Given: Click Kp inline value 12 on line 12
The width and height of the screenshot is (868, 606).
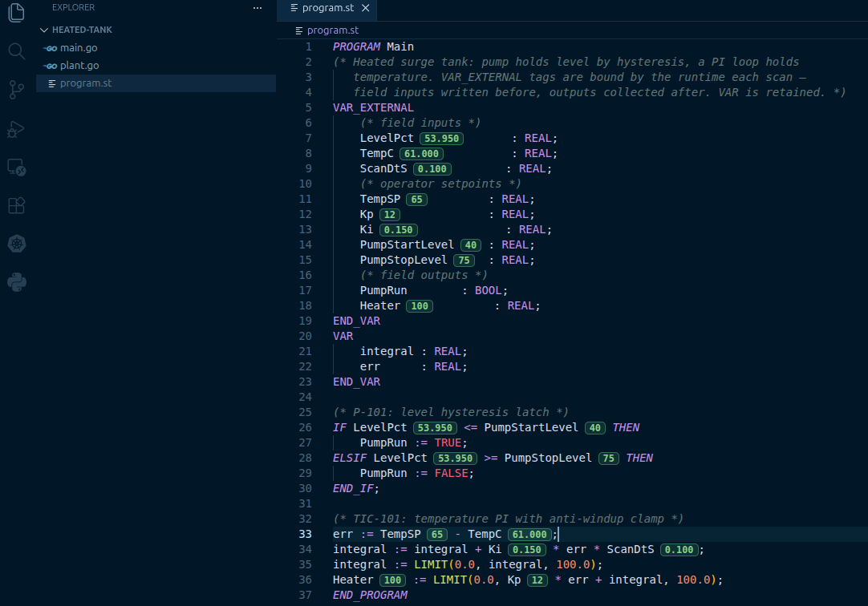Looking at the screenshot, I should pos(390,215).
